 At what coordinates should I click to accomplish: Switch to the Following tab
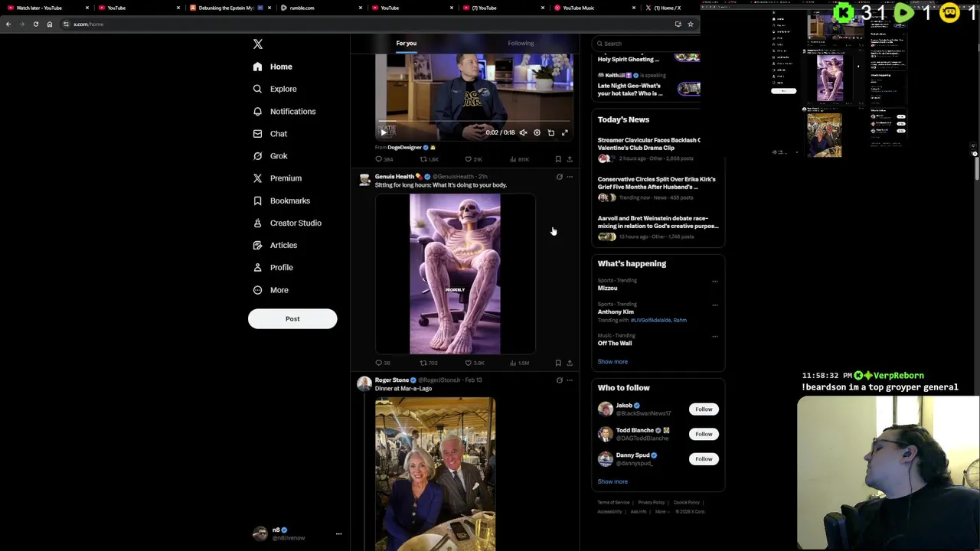point(521,43)
